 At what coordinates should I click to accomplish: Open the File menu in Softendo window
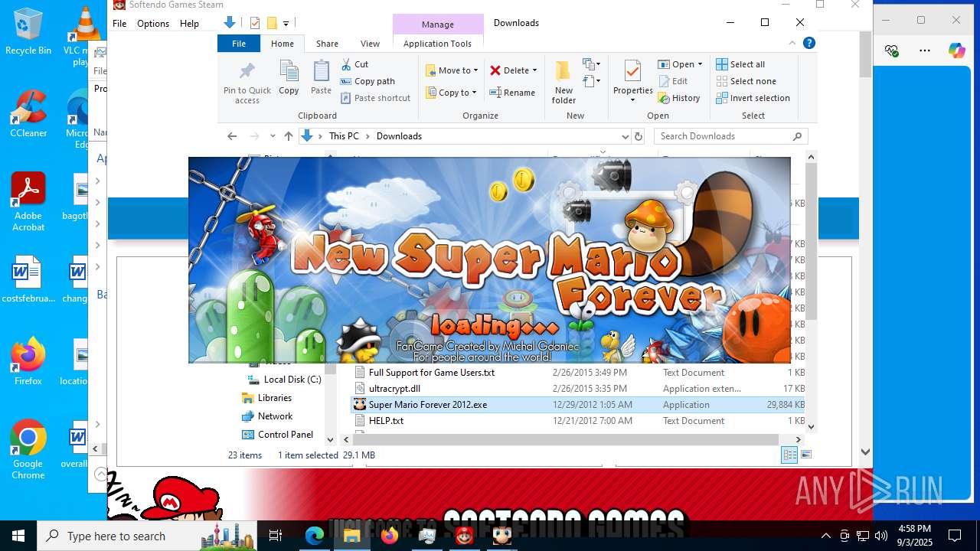point(119,24)
